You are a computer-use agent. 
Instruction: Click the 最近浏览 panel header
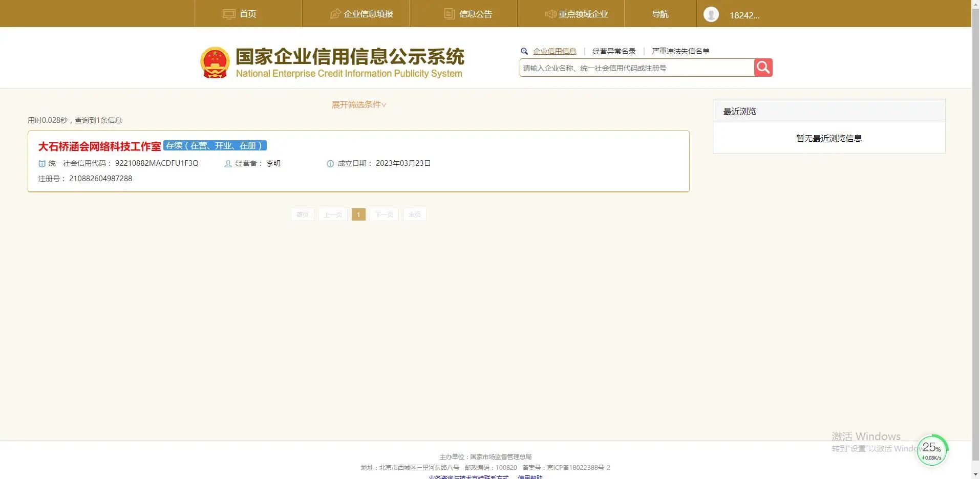pyautogui.click(x=829, y=111)
